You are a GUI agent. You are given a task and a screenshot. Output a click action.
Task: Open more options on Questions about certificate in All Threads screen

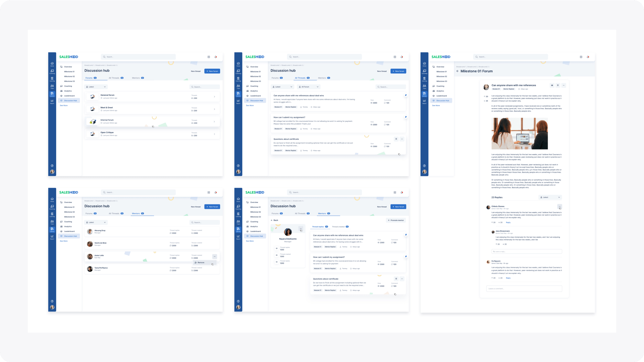[402, 139]
